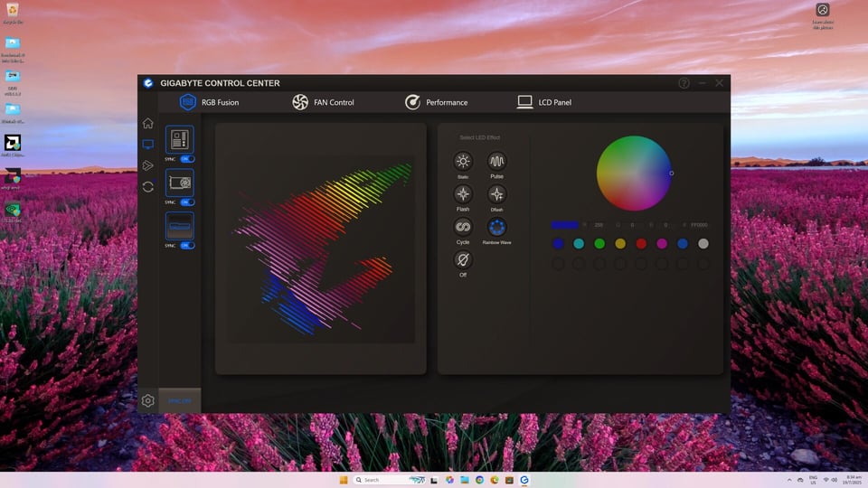This screenshot has height=488, width=868.
Task: Turn LEDs off with the Off icon
Action: pyautogui.click(x=463, y=259)
